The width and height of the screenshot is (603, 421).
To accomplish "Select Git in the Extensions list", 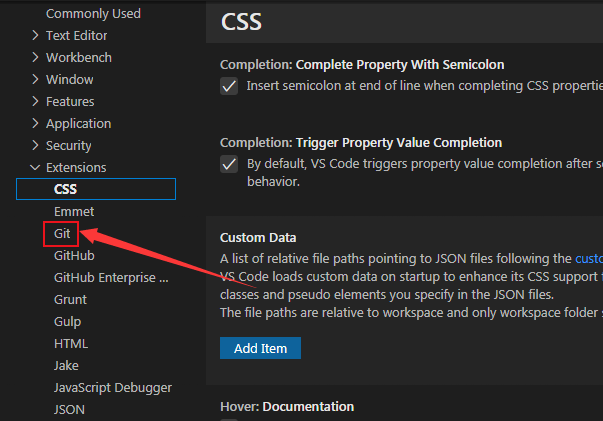I will (62, 234).
